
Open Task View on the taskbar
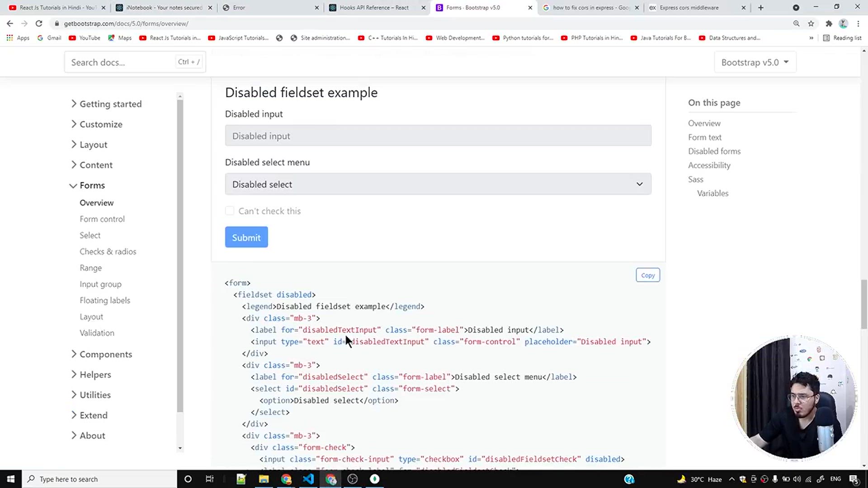click(210, 479)
